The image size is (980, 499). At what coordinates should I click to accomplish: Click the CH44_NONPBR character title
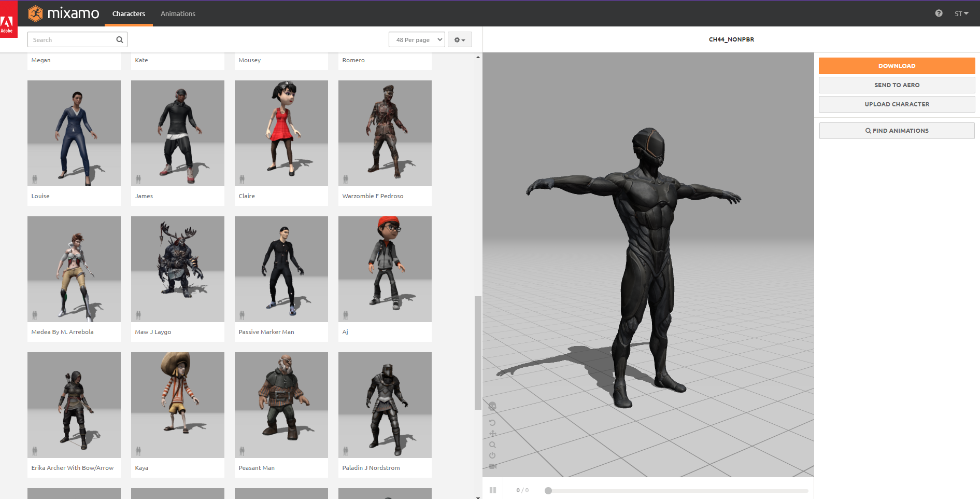(x=731, y=39)
